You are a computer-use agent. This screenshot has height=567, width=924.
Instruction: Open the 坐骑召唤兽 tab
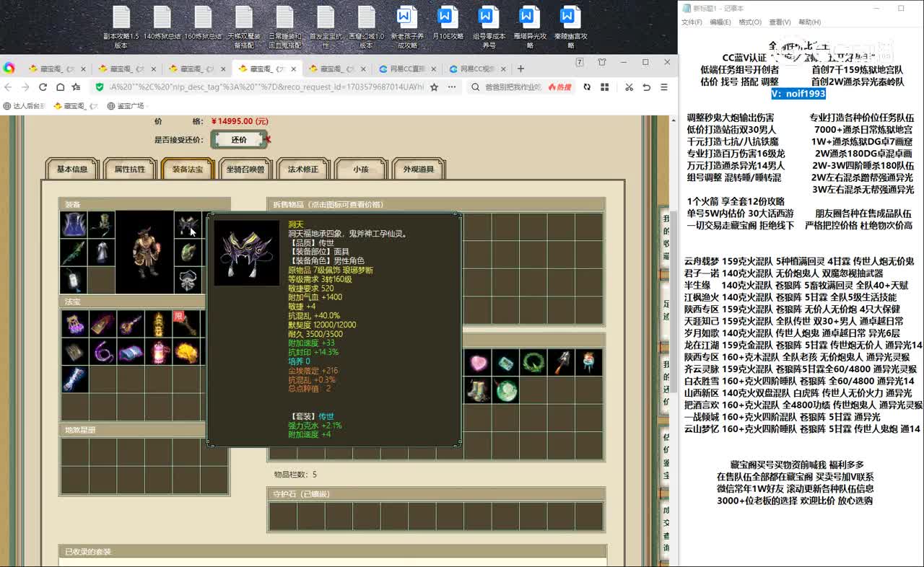click(x=245, y=169)
